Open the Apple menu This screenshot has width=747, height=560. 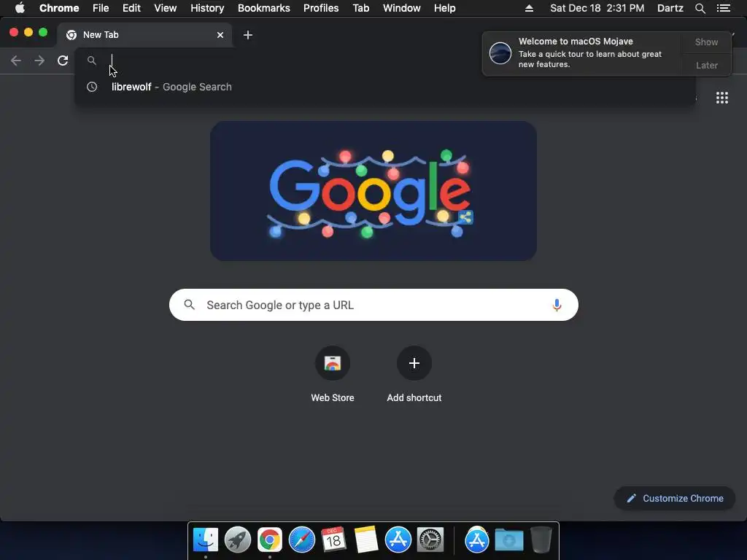pos(20,8)
